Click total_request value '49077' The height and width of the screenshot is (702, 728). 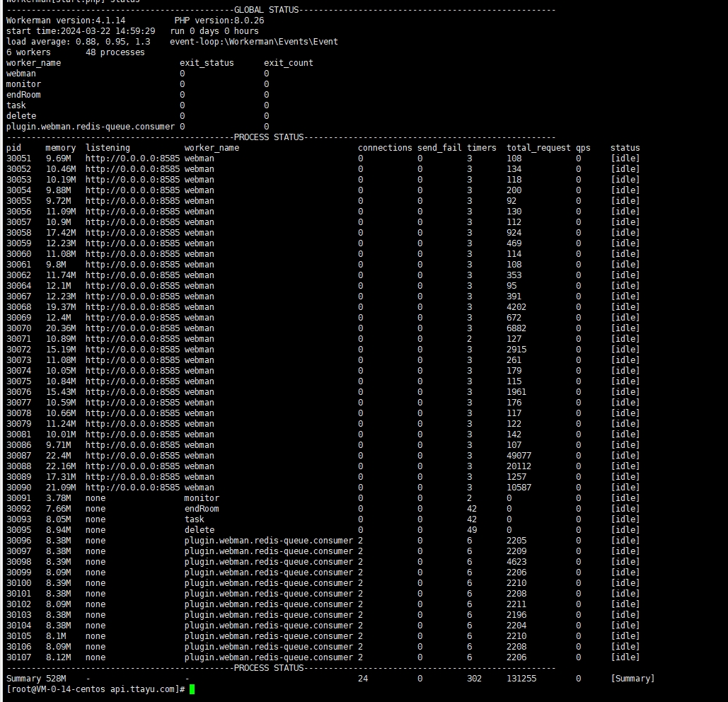(519, 456)
